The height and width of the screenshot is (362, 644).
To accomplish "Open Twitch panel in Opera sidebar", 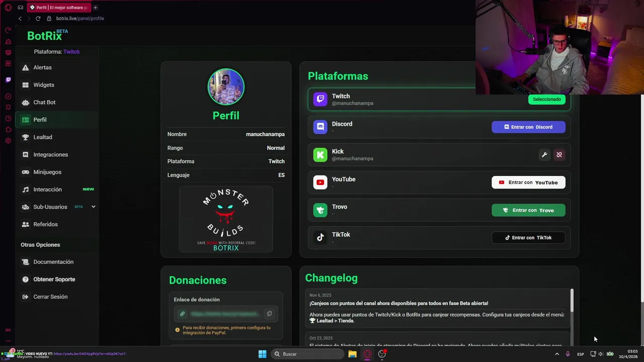I will coord(8,80).
